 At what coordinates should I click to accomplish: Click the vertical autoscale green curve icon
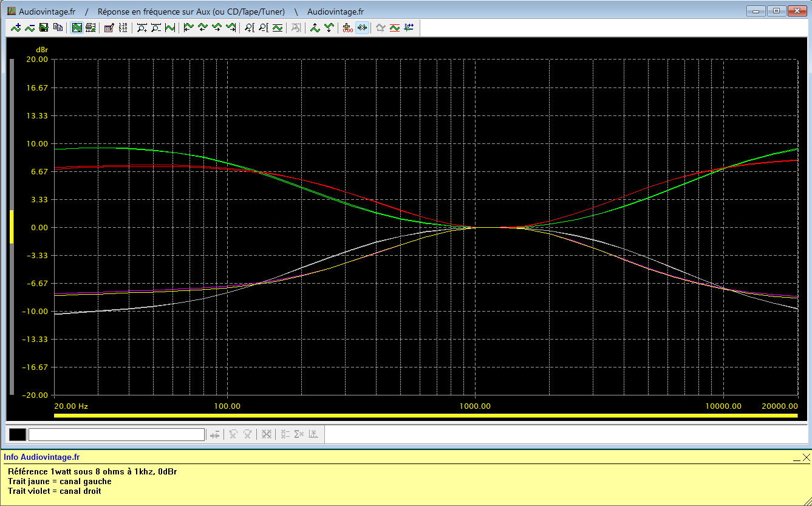tap(278, 27)
